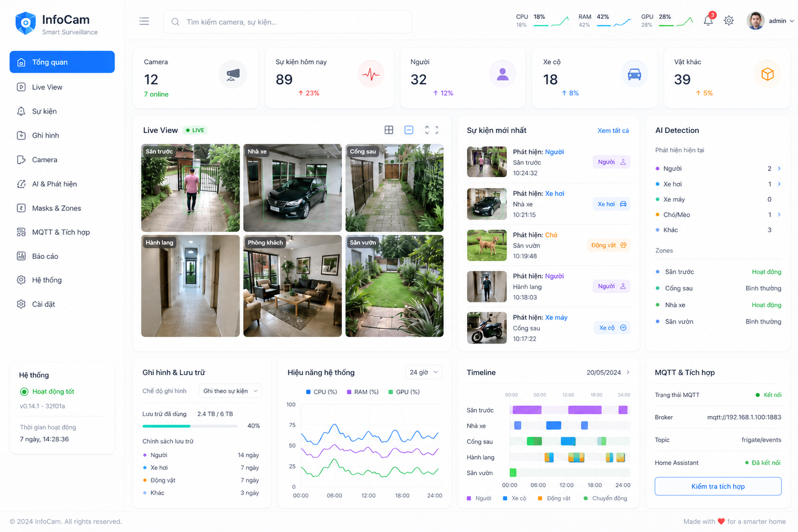
Task: Select the single-view layout icon in Live View
Action: click(409, 130)
